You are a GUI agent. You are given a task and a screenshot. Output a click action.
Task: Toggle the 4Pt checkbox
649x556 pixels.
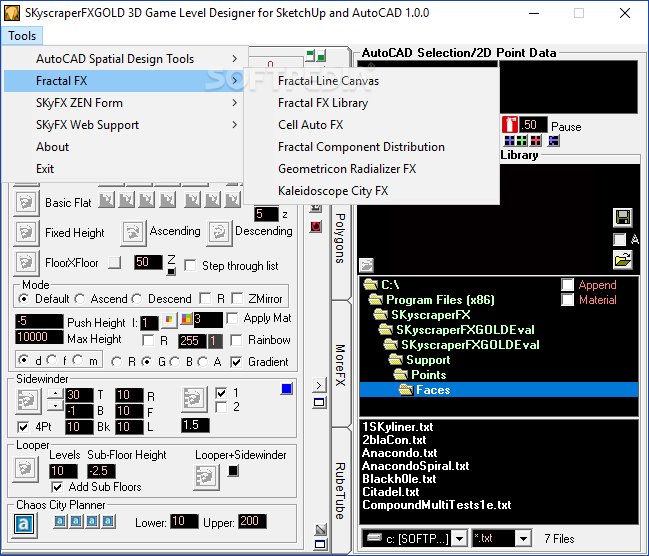23,427
